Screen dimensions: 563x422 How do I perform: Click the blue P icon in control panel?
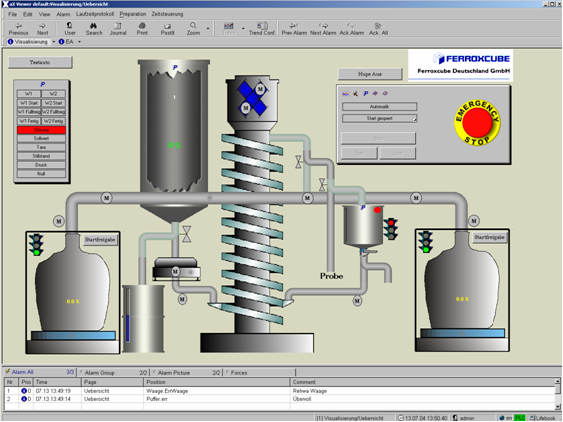tap(366, 93)
